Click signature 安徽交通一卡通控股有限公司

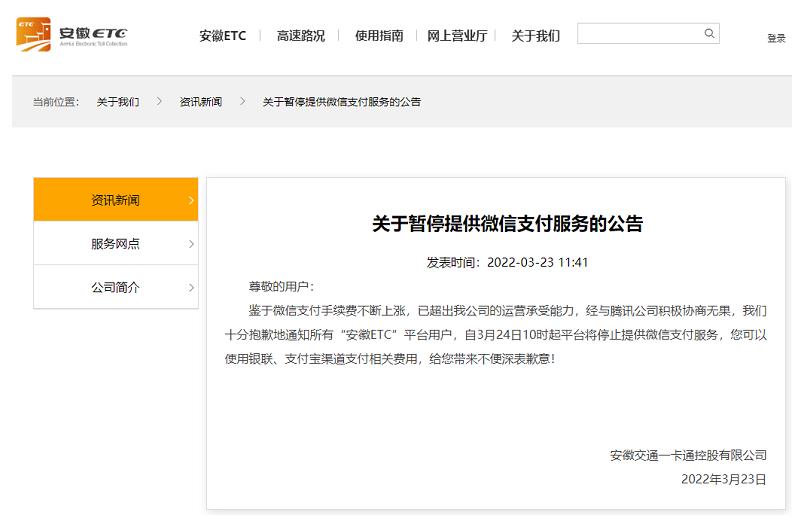688,455
